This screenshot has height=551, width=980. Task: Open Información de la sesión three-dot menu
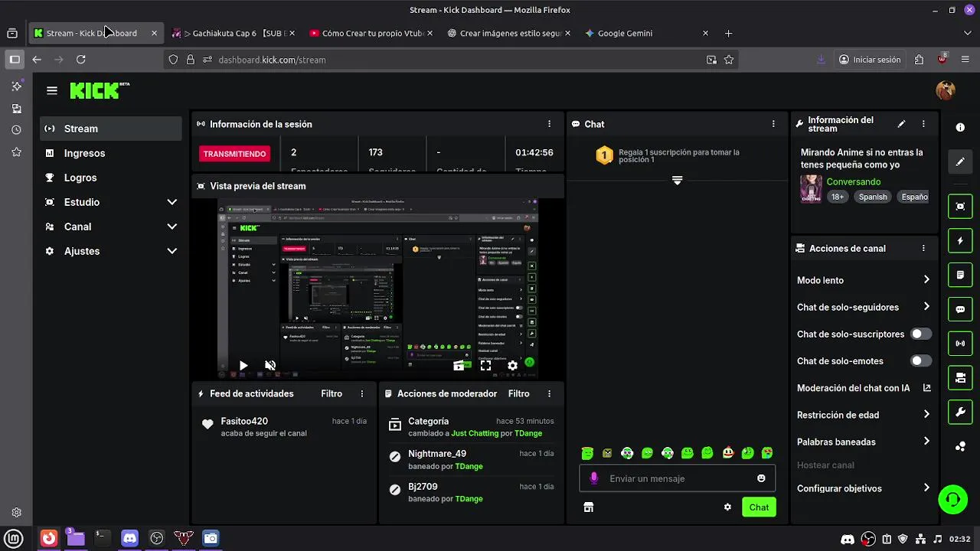(x=549, y=124)
